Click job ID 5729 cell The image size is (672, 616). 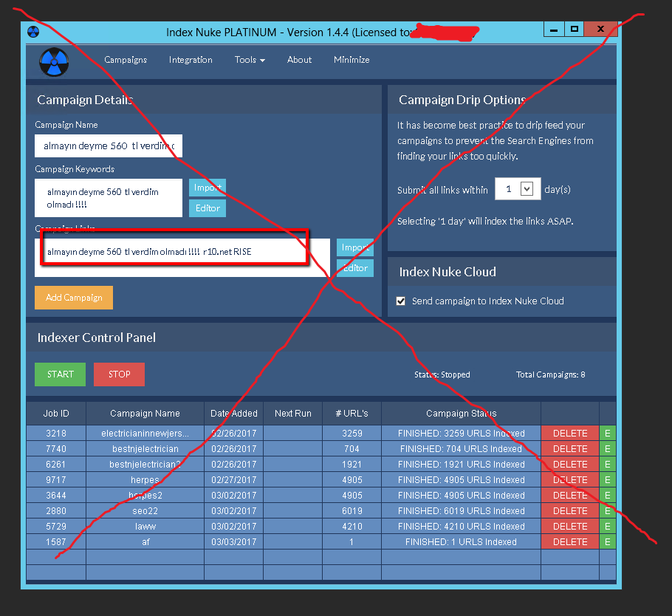click(x=56, y=526)
